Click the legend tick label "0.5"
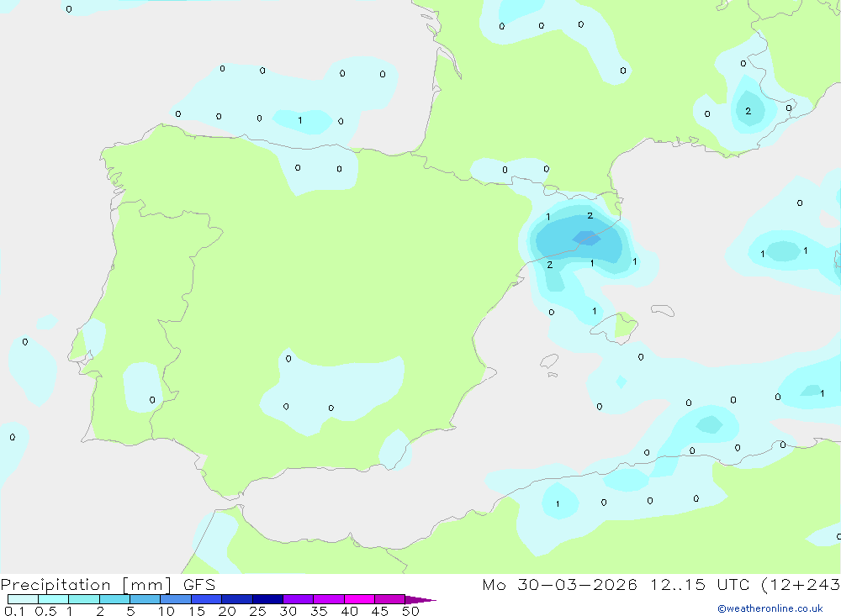This screenshot has height=616, width=841. [x=45, y=611]
